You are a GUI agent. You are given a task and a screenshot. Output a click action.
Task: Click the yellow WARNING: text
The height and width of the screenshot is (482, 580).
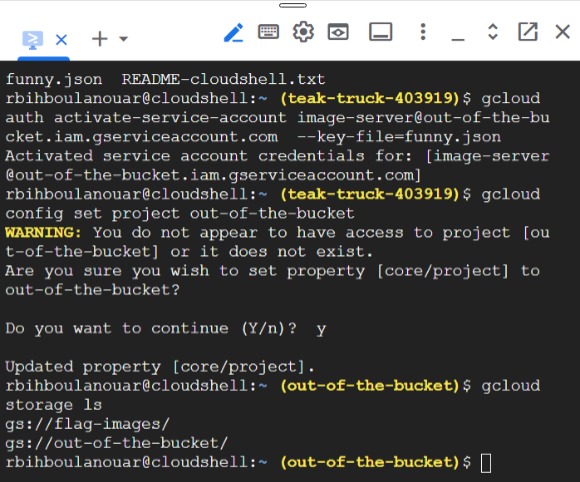pyautogui.click(x=43, y=232)
